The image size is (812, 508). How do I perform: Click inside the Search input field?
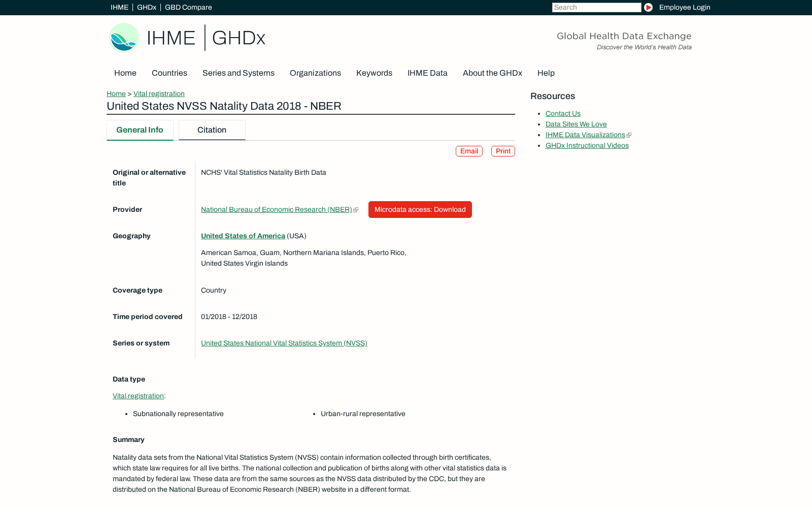596,7
